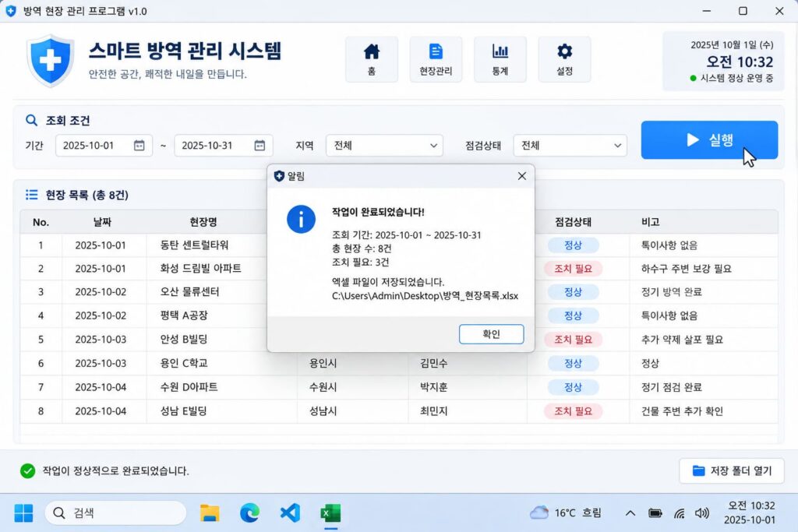Click the list icon beside 현장 목록

(x=31, y=195)
